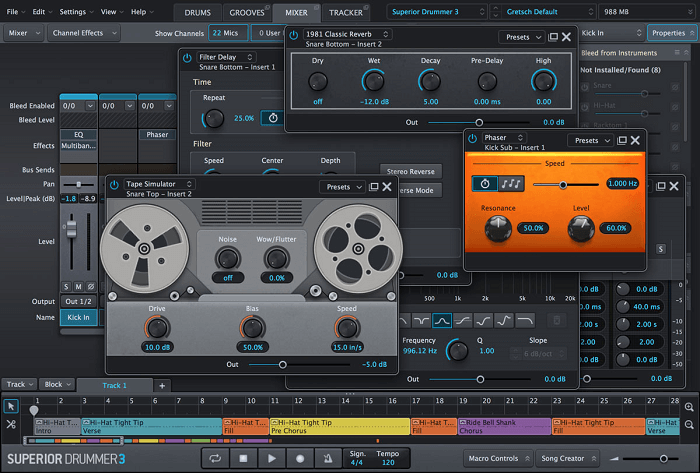Image resolution: width=700 pixels, height=473 pixels.
Task: Detach the Tape Simulator window
Action: pyautogui.click(x=374, y=187)
